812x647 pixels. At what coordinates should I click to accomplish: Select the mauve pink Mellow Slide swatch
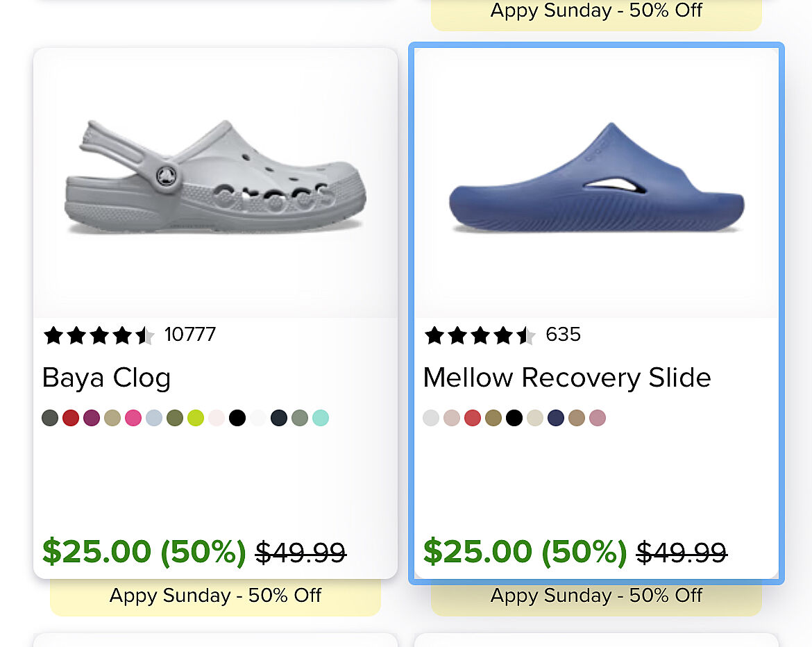point(598,418)
